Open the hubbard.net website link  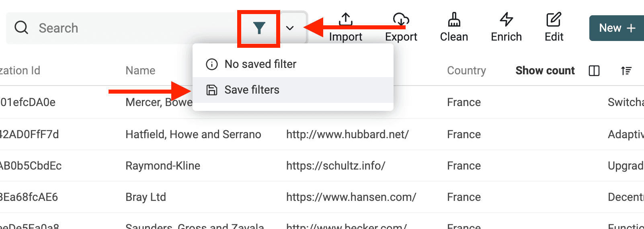(x=347, y=134)
